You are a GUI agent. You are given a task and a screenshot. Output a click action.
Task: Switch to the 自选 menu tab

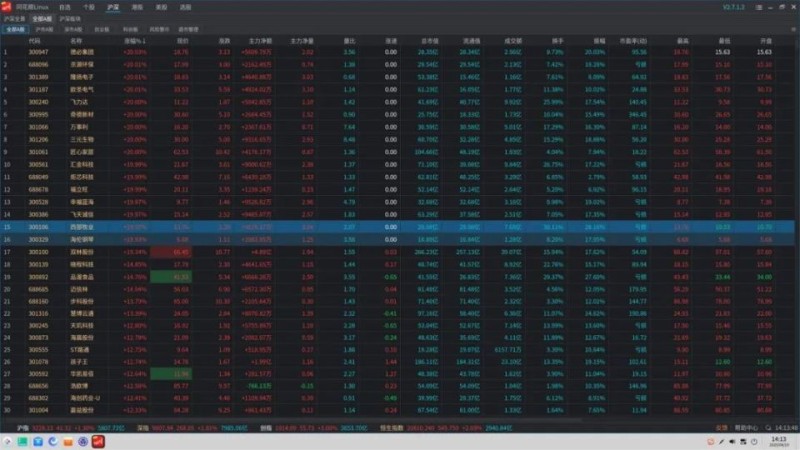click(x=65, y=6)
